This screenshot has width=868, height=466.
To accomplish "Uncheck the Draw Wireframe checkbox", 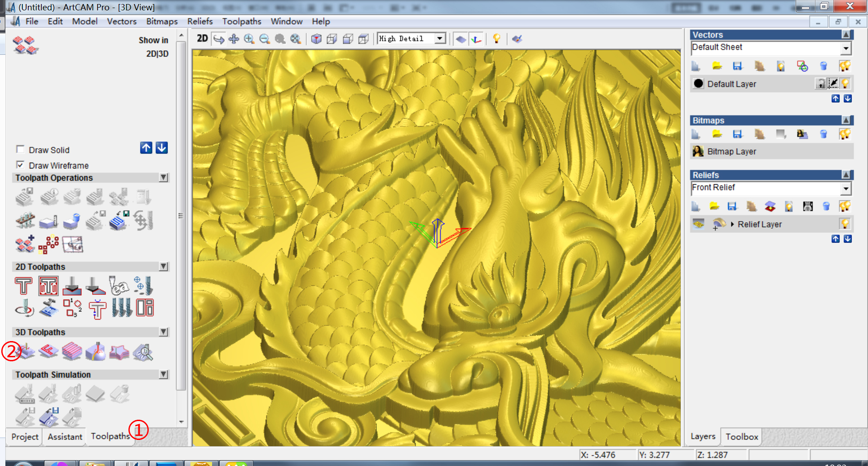I will pos(20,165).
